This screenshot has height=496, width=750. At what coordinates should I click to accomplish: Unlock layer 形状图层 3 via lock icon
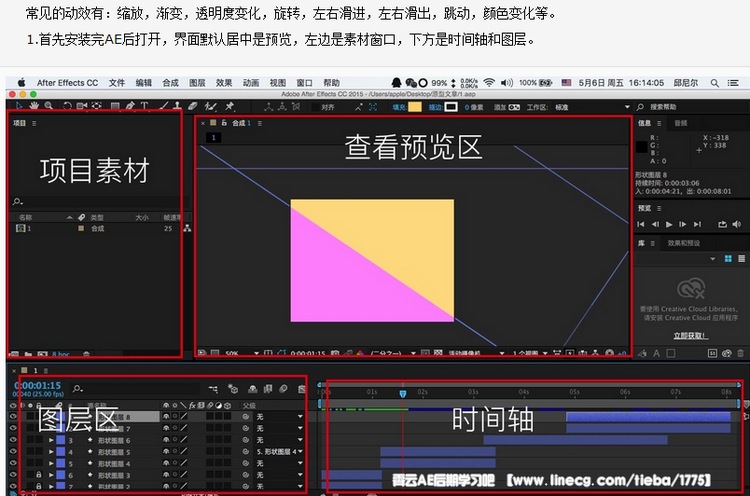click(39, 475)
